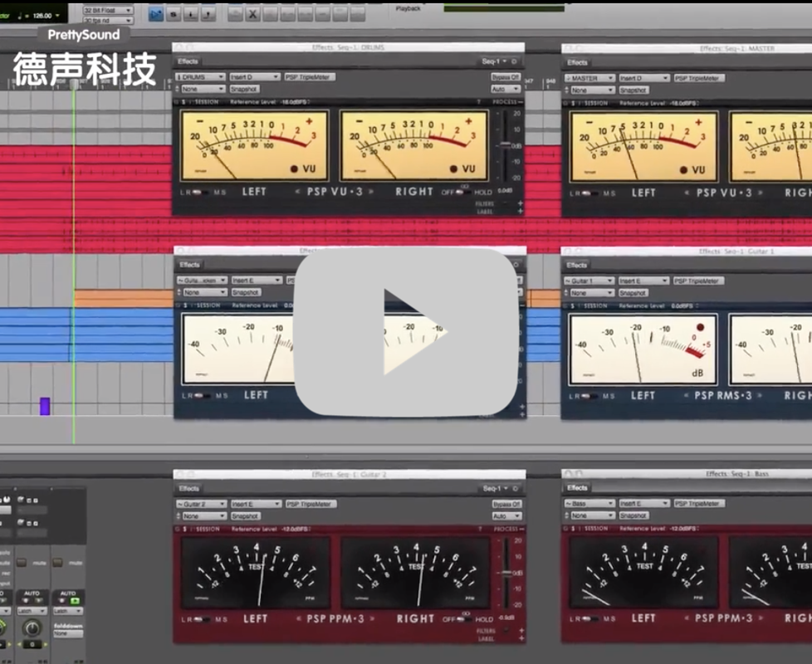This screenshot has height=664, width=812.
Task: Toggle the mute button on the rightmost mixer channel
Action: click(57, 563)
